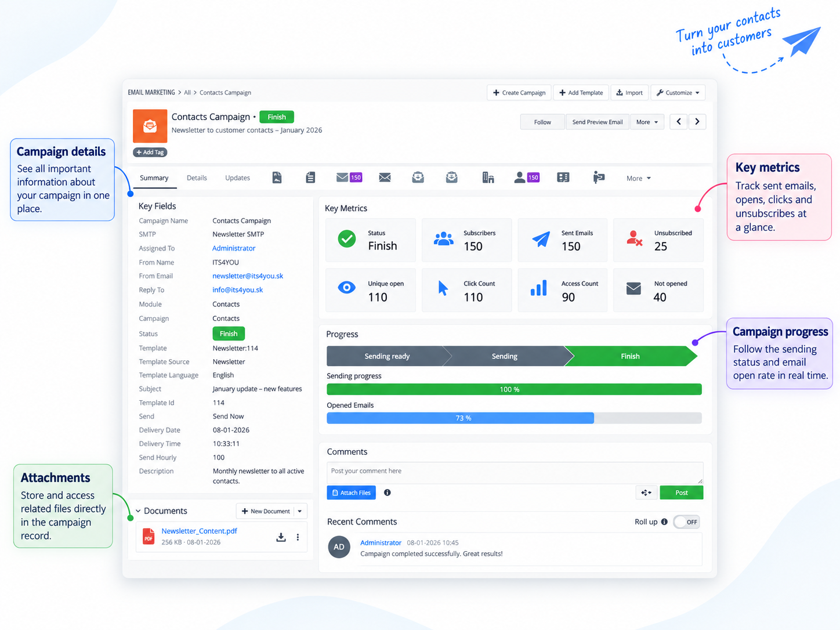Screen dimensions: 840x630
Task: Go to previous record with left arrow
Action: [x=679, y=122]
